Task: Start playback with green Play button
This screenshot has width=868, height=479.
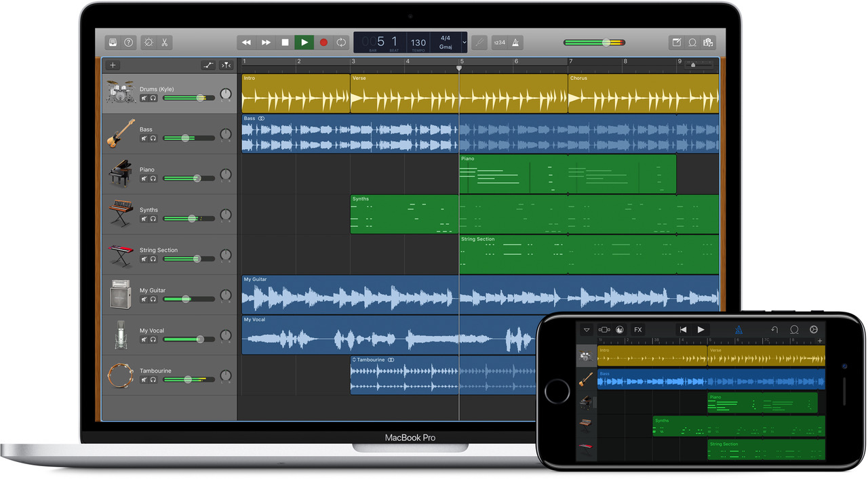Action: click(304, 43)
